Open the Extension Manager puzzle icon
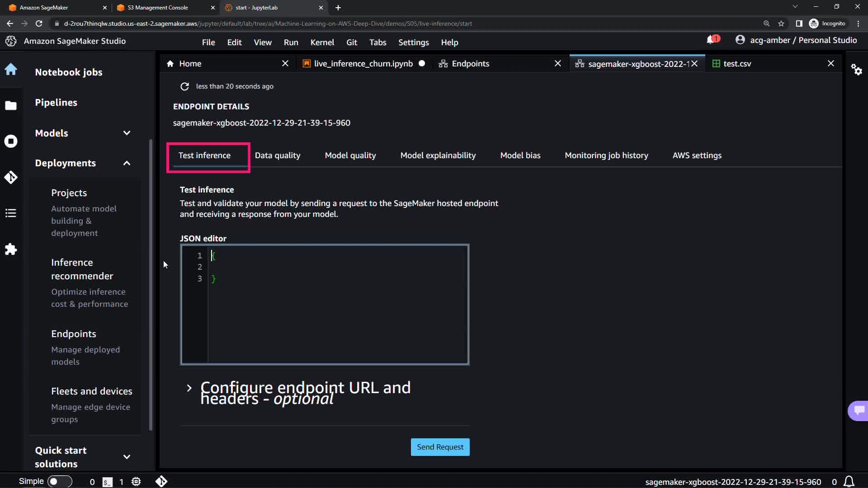 pos(11,249)
